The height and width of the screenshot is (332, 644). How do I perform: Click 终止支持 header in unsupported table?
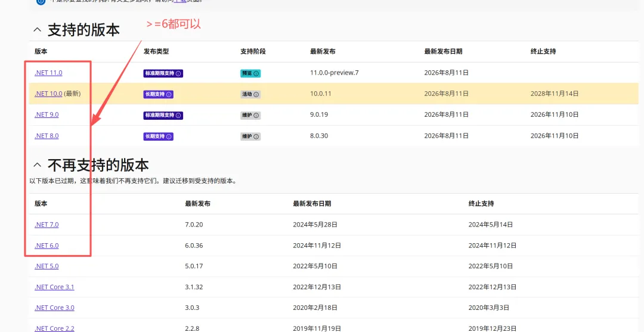coord(481,203)
